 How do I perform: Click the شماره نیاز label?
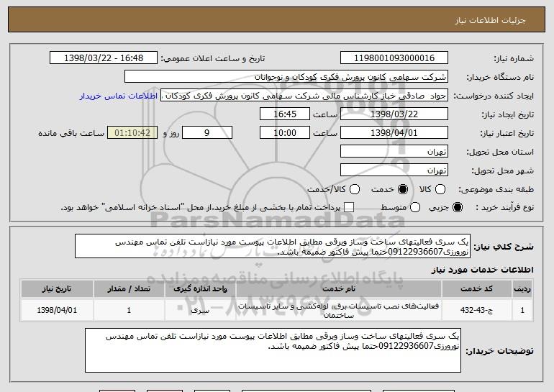click(x=514, y=58)
